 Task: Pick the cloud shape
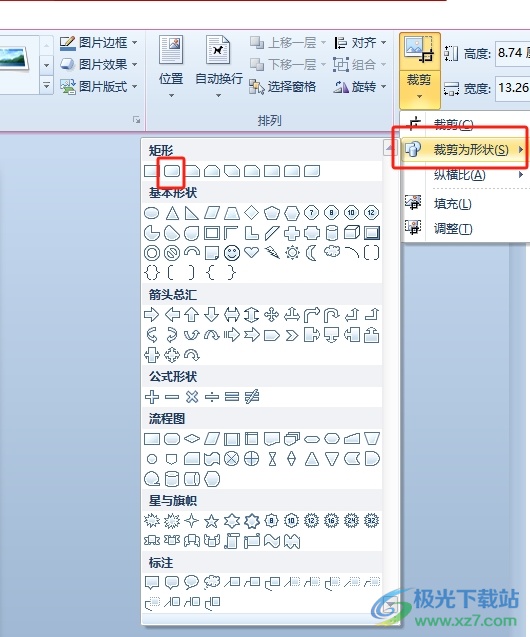pyautogui.click(x=332, y=252)
